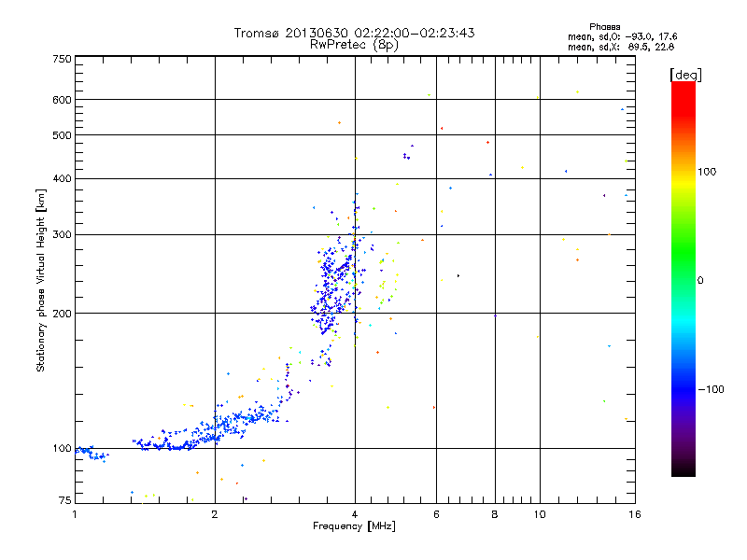Click the colorbar tick label '-100'
This screenshot has height=560, width=747.
coord(711,389)
